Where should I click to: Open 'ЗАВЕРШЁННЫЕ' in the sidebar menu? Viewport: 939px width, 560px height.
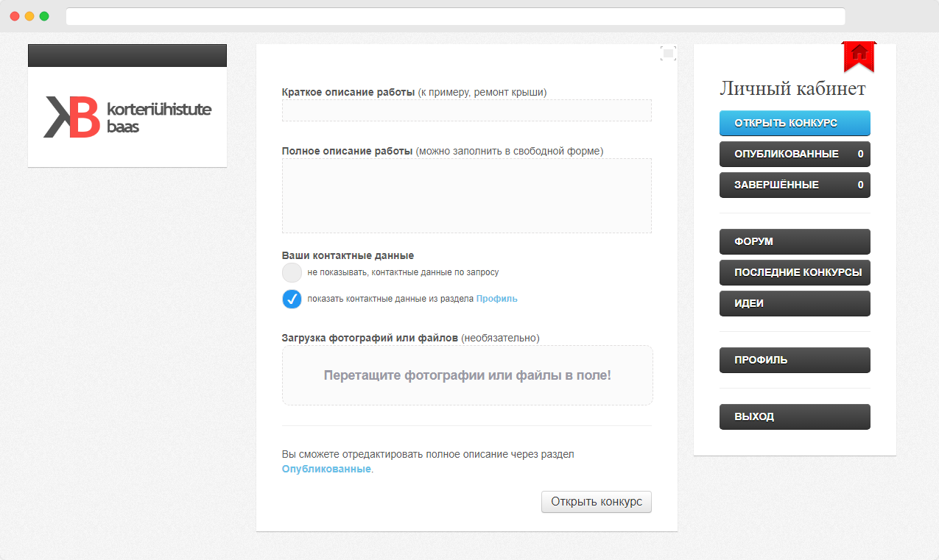(795, 185)
